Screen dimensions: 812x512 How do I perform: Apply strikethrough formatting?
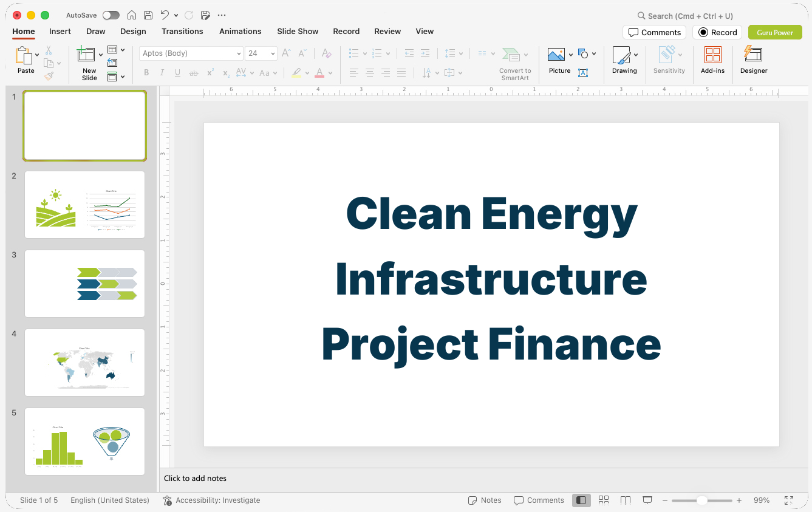(x=193, y=73)
